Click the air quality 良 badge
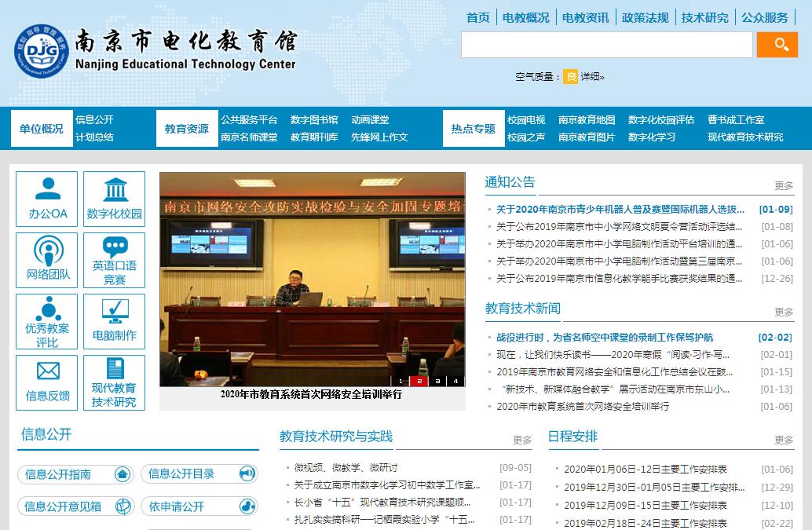Image resolution: width=812 pixels, height=530 pixels. point(571,76)
